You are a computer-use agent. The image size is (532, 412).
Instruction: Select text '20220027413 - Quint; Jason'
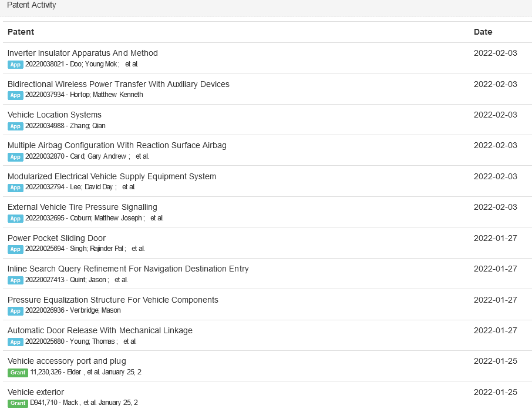(x=66, y=280)
